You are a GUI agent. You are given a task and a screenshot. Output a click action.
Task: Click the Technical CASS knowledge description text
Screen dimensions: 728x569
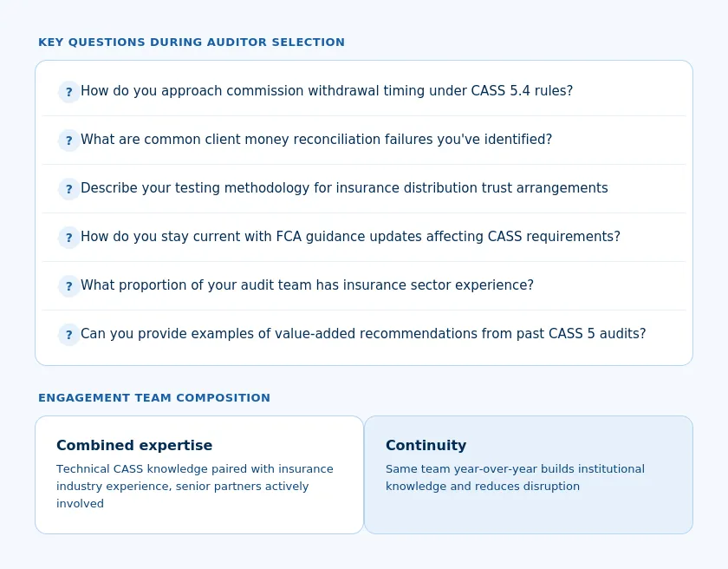(x=195, y=487)
